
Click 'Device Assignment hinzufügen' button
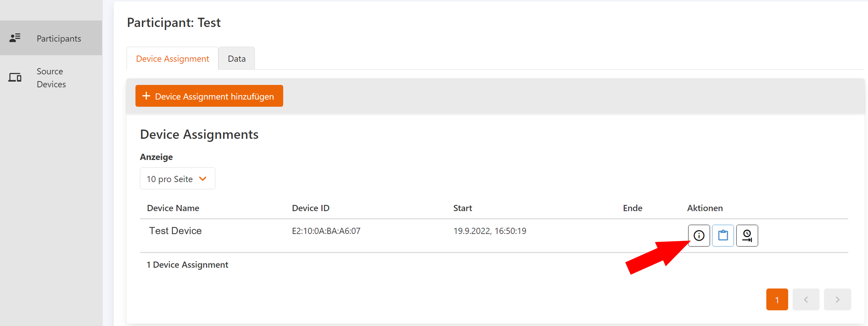(209, 96)
